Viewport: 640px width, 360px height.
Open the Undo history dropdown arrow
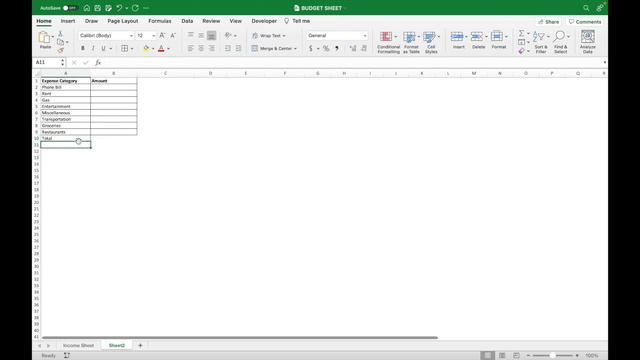(127, 8)
